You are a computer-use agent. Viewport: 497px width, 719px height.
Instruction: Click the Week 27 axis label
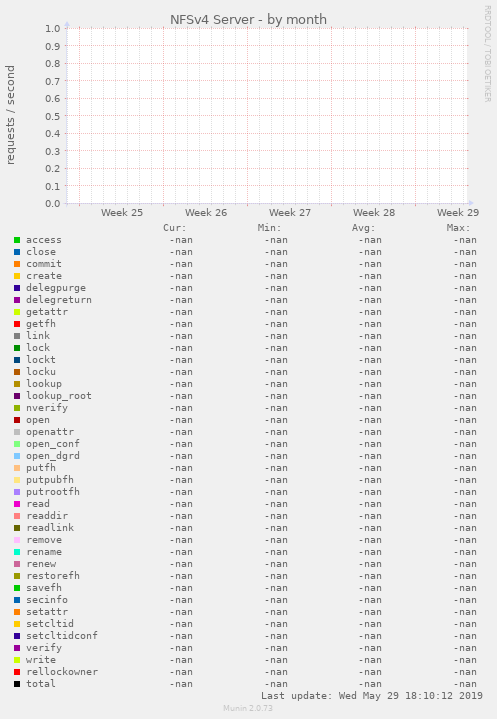290,213
